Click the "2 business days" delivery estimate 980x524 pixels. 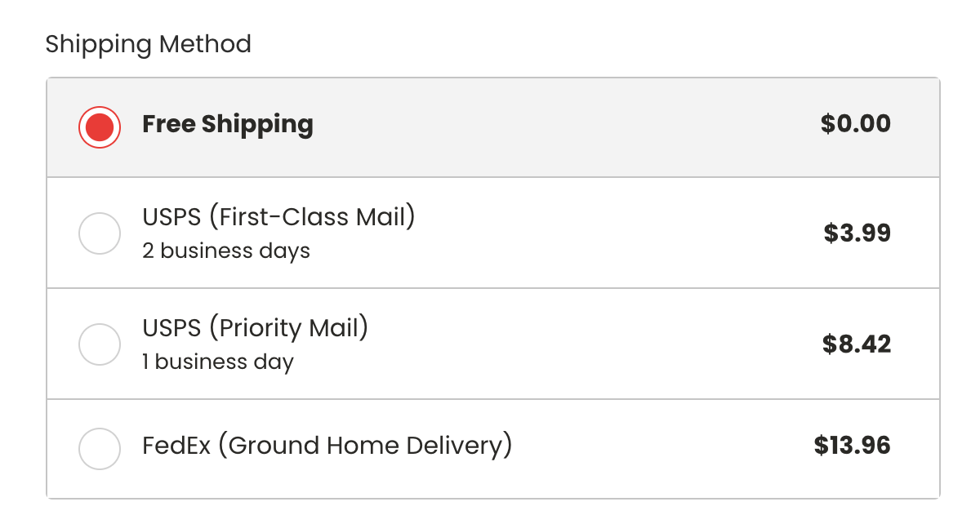click(226, 251)
